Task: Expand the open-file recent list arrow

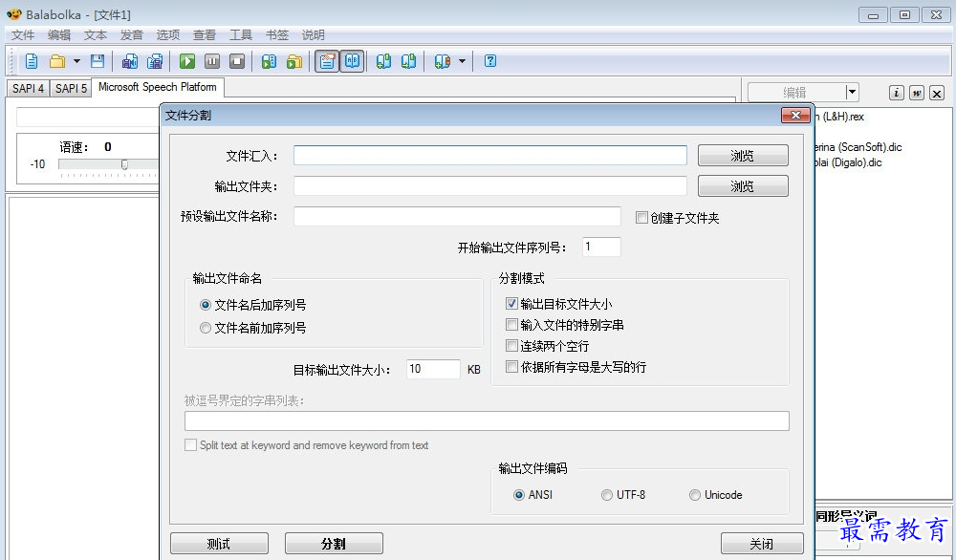Action: click(76, 61)
